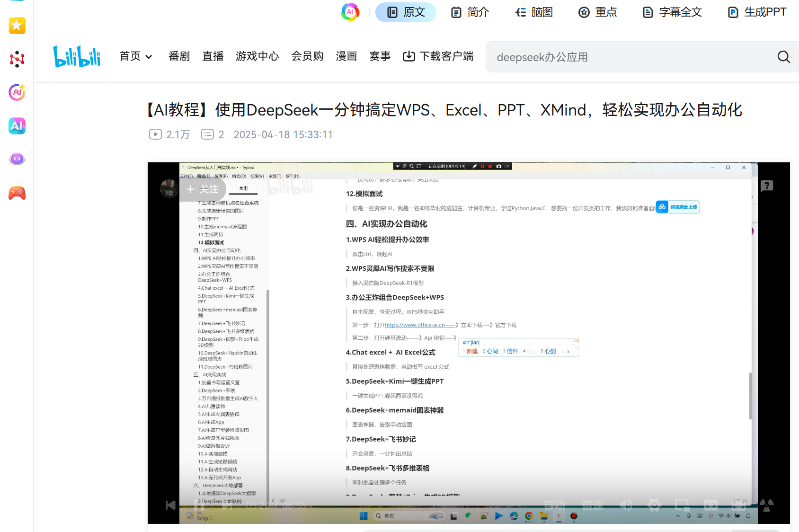Follow the uploader with the 关注 button

coord(203,189)
